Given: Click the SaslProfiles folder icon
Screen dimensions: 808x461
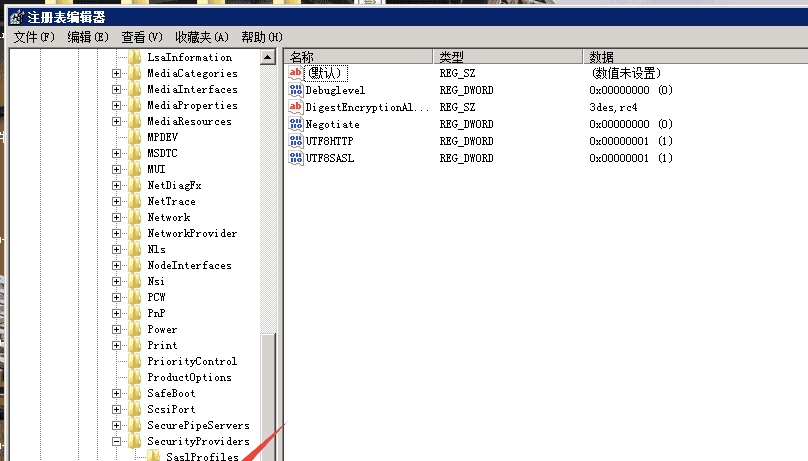Looking at the screenshot, I should pyautogui.click(x=154, y=457).
